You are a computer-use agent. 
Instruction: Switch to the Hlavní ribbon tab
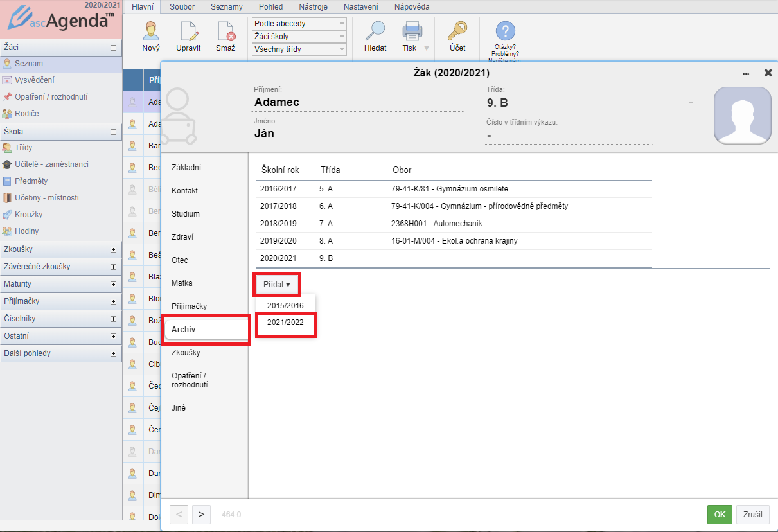point(142,7)
